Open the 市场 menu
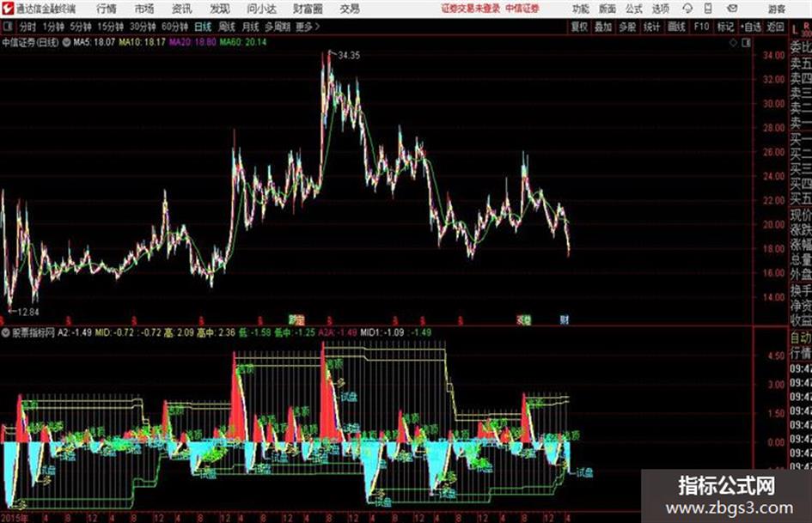The image size is (812, 523). pos(144,9)
